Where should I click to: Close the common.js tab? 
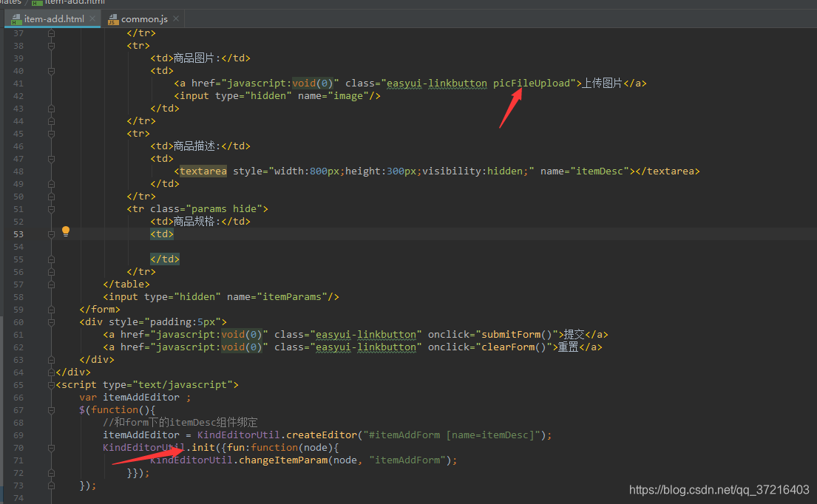176,18
